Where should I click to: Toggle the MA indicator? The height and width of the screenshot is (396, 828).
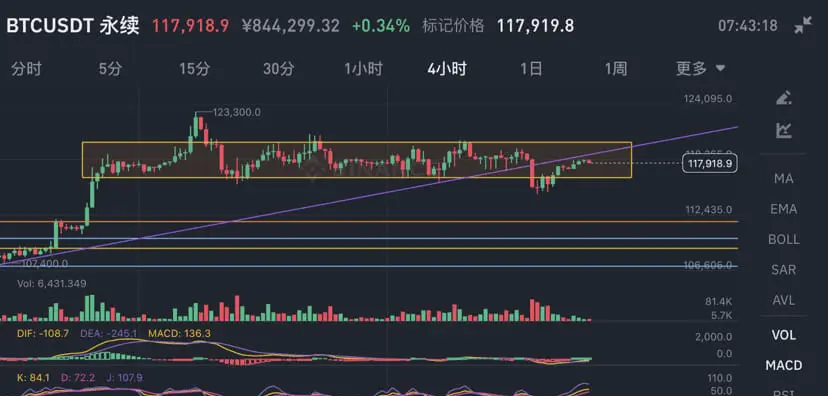tap(784, 179)
